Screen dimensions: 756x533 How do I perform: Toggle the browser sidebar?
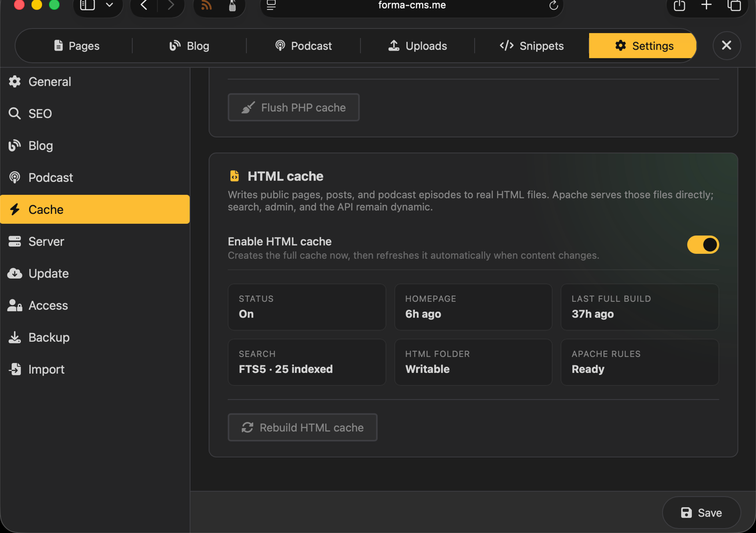pyautogui.click(x=87, y=5)
